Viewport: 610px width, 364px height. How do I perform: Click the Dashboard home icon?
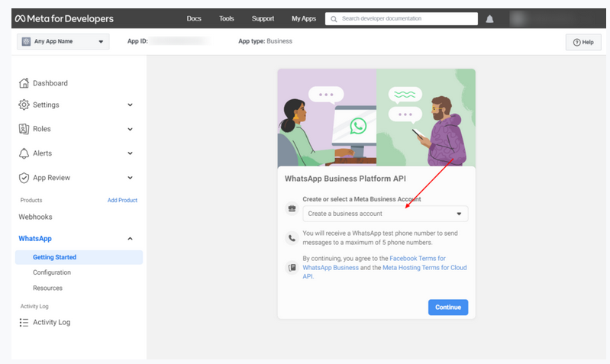point(24,83)
